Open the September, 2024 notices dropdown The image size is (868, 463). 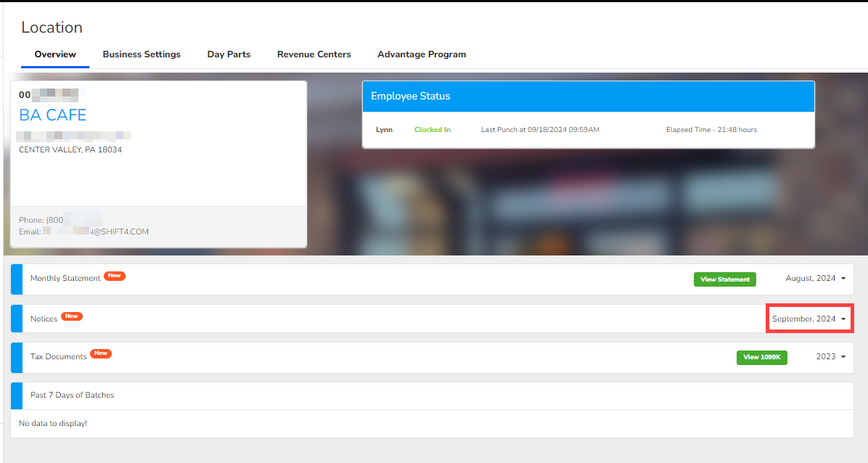(x=808, y=319)
